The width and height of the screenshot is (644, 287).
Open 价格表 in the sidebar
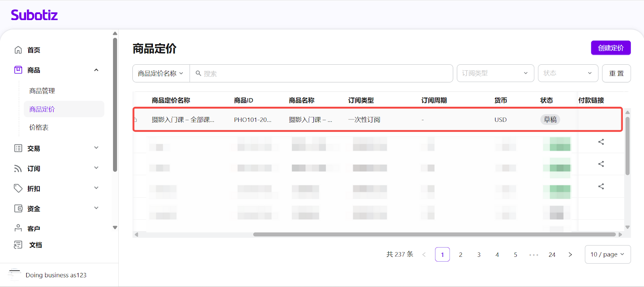(x=39, y=127)
